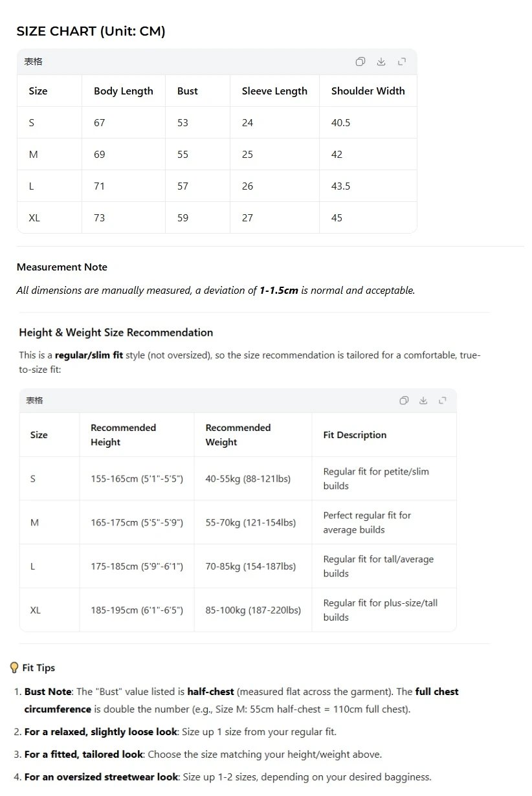
Task: Select the Body Length column header
Action: [x=124, y=91]
